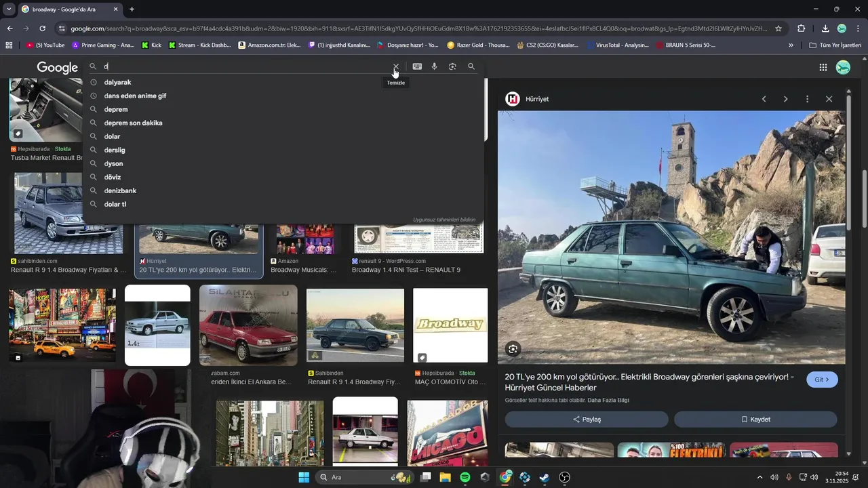Go to Google logo home

tap(58, 67)
